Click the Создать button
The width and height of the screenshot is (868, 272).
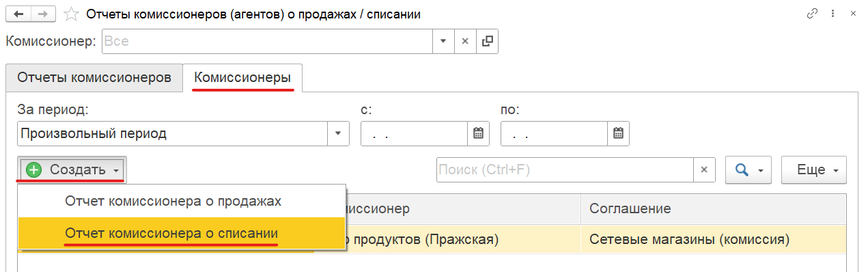pos(72,170)
